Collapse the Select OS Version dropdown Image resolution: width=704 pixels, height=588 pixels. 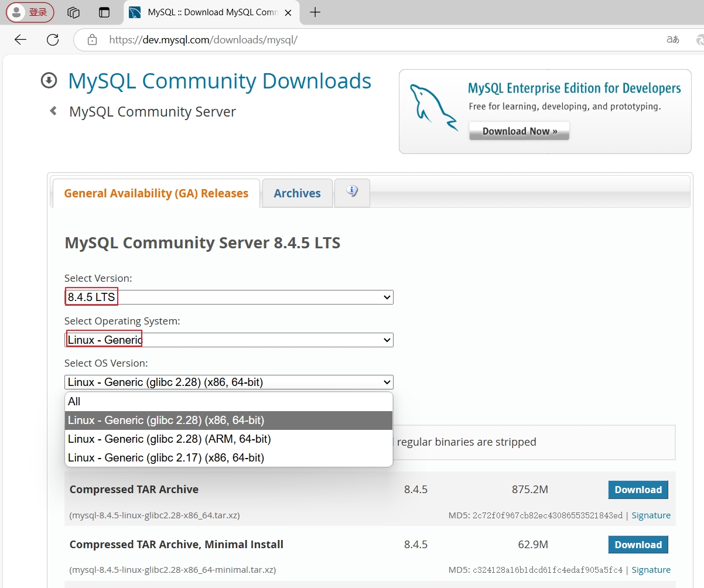coord(229,382)
